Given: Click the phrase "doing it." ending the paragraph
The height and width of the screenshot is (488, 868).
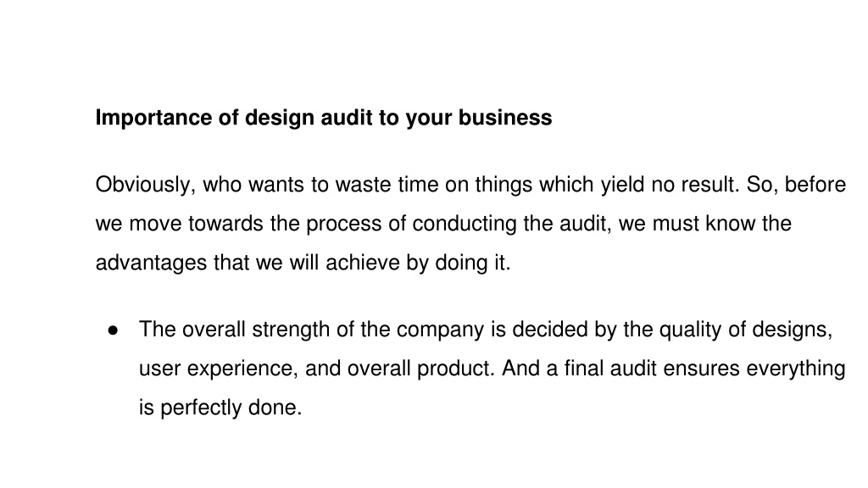Looking at the screenshot, I should tap(473, 263).
